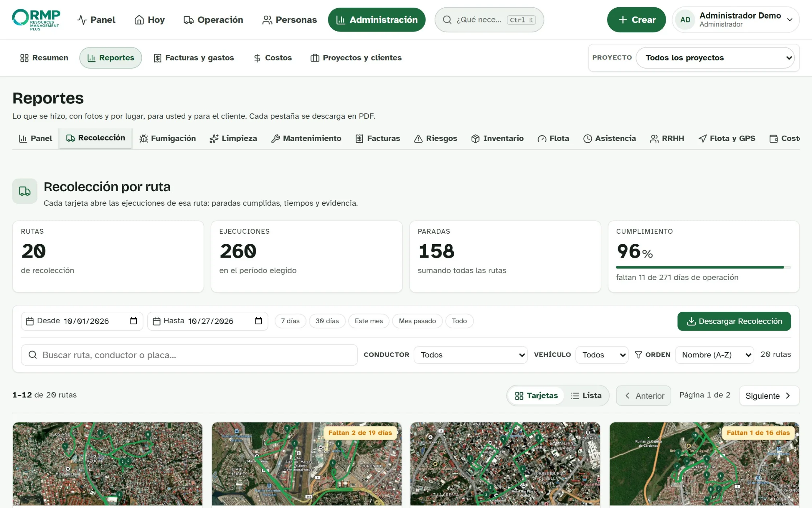
Task: Select the Este mes range chip
Action: [369, 321]
